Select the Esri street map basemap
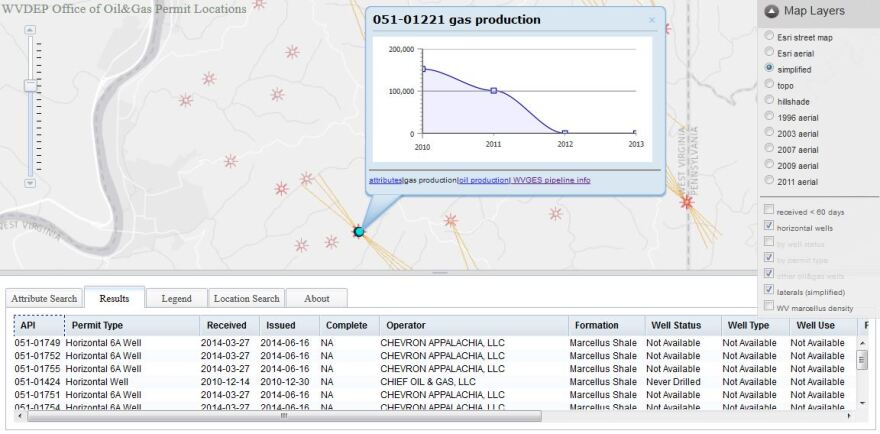This screenshot has width=880, height=434. coord(769,35)
